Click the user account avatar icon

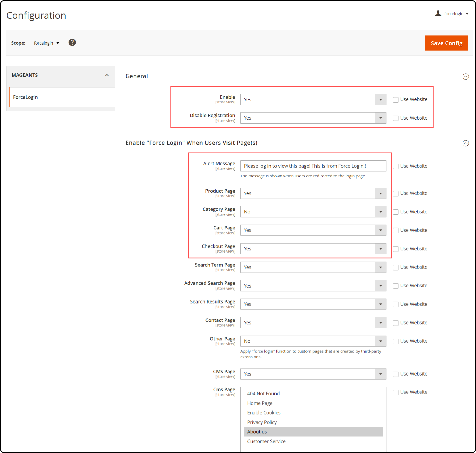point(438,13)
